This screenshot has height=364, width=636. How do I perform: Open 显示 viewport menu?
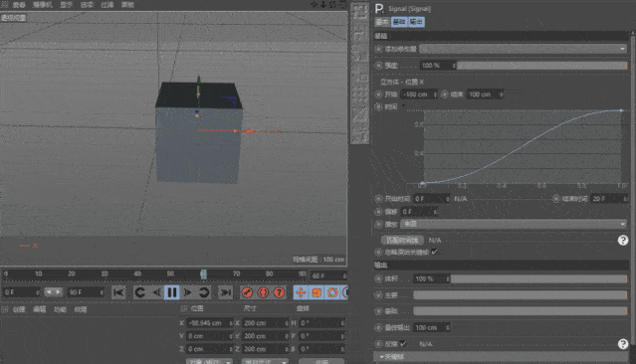66,5
